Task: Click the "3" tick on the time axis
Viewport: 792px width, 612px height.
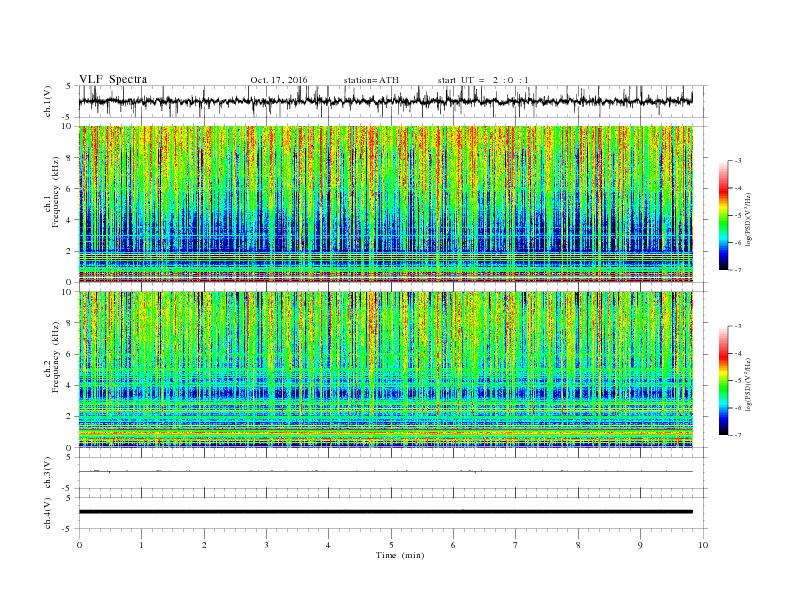Action: pos(266,545)
